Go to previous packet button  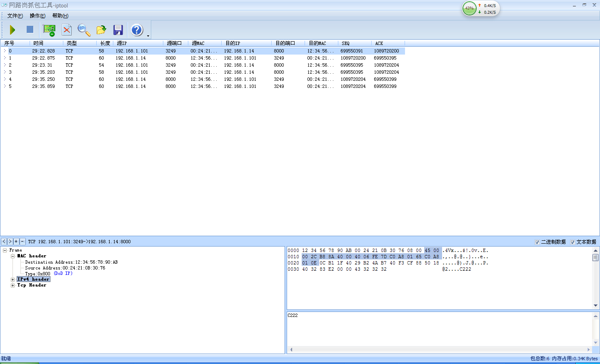click(4, 242)
